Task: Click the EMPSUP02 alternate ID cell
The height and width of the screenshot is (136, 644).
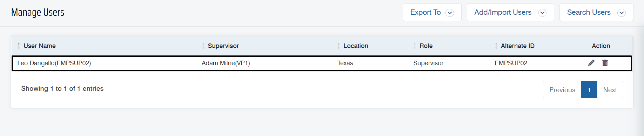Action: pyautogui.click(x=511, y=63)
